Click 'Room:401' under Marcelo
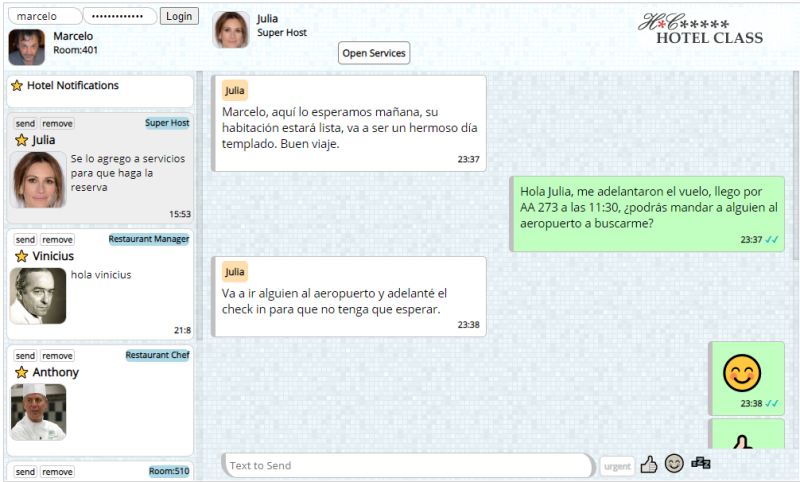 click(76, 50)
